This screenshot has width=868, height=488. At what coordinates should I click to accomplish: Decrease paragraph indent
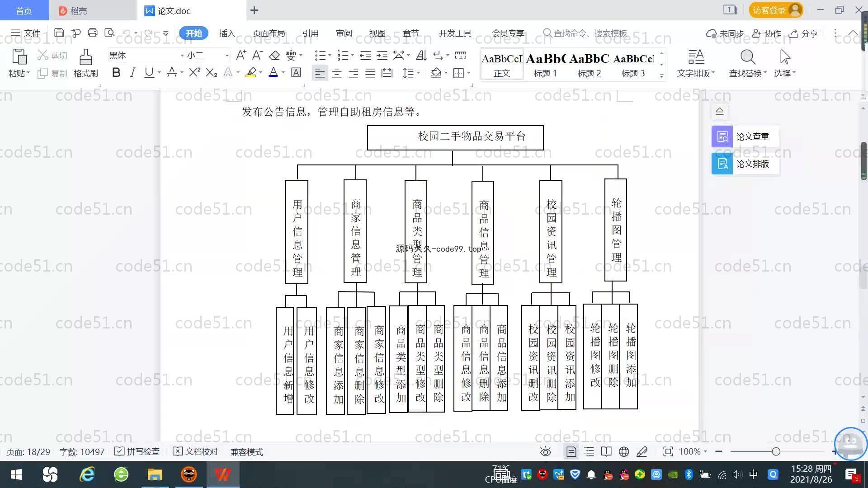coord(365,55)
